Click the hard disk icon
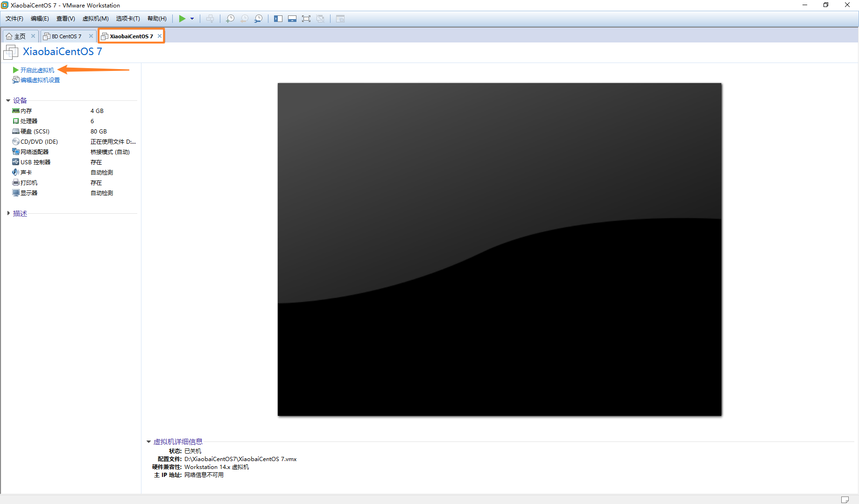Image resolution: width=859 pixels, height=504 pixels. [16, 132]
